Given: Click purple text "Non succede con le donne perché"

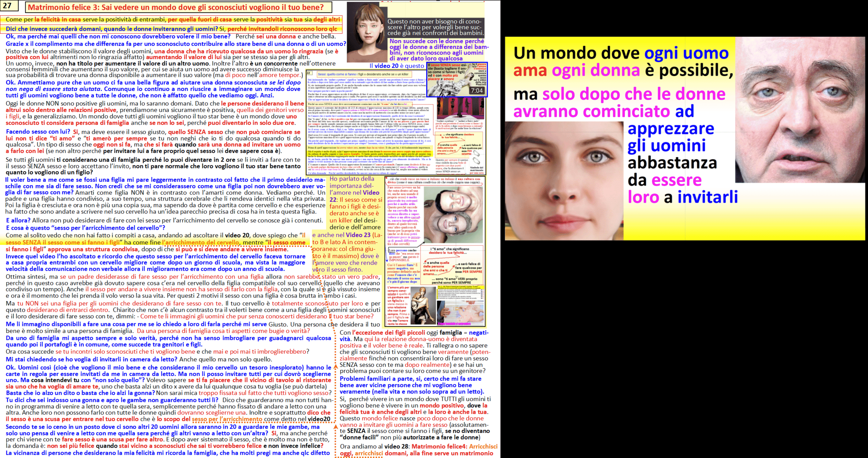Looking at the screenshot, I should (437, 41).
